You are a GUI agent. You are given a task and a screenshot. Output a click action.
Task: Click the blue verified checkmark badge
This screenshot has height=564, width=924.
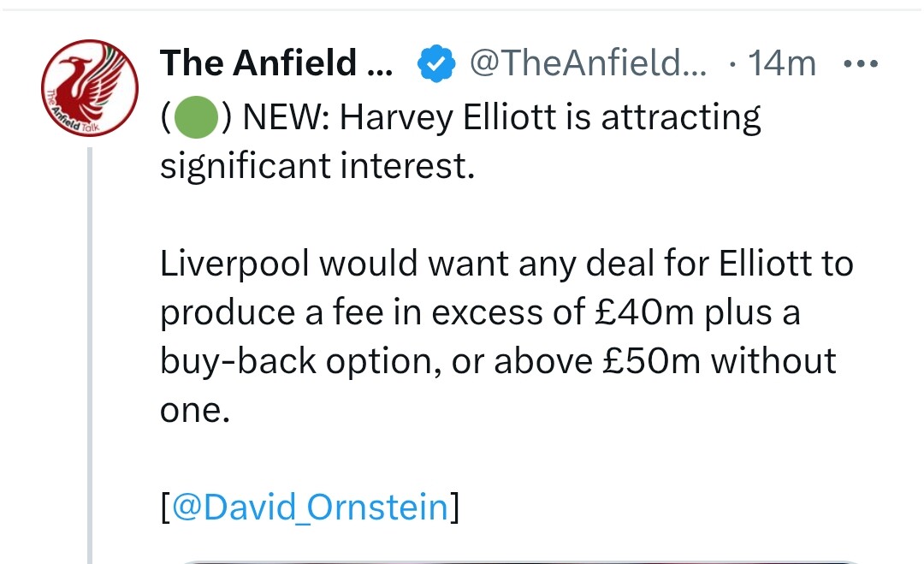(435, 63)
